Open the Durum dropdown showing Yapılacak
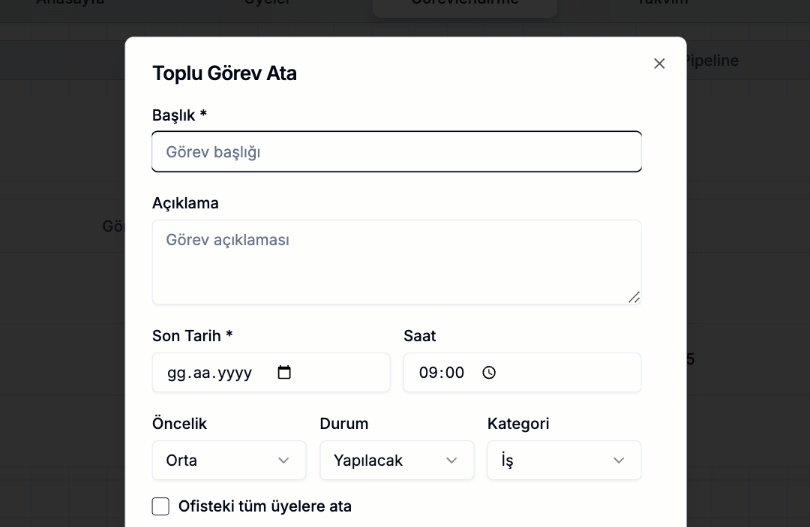 click(x=397, y=460)
